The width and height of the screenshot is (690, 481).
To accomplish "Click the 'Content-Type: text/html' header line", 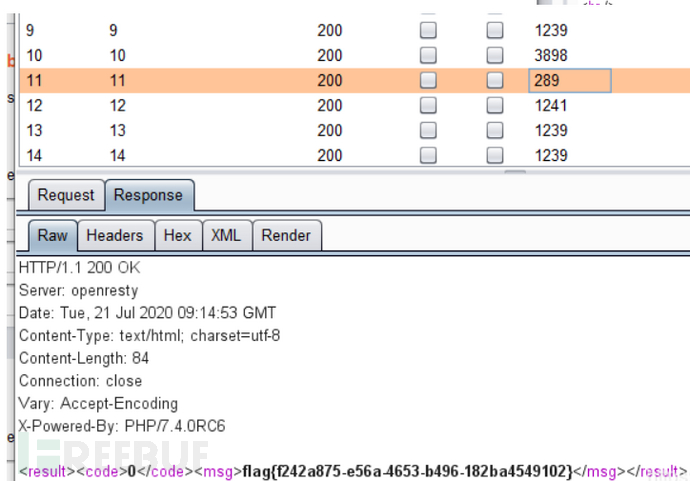I will point(150,336).
